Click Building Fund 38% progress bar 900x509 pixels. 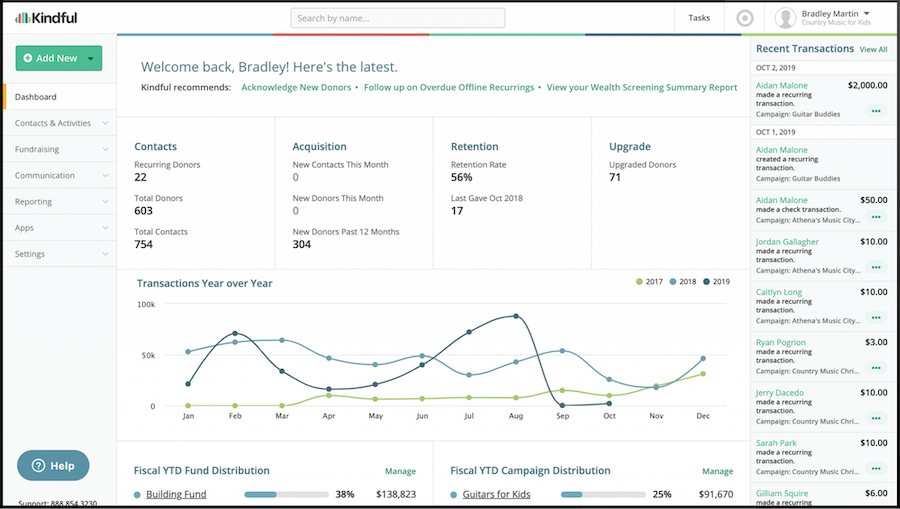[286, 494]
